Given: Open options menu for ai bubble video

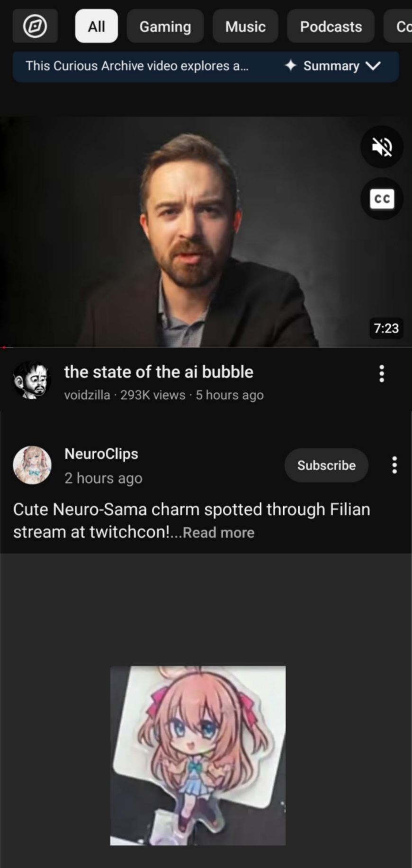Looking at the screenshot, I should (x=382, y=374).
